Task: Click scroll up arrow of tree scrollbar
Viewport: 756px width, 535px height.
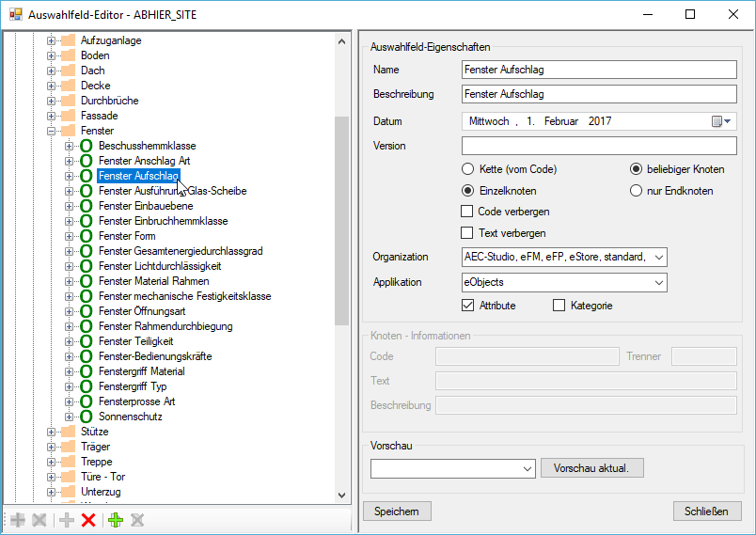Action: click(x=342, y=41)
